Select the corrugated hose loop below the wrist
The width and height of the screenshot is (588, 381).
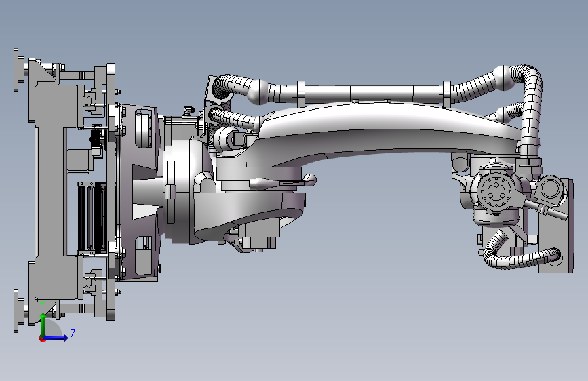(x=522, y=253)
